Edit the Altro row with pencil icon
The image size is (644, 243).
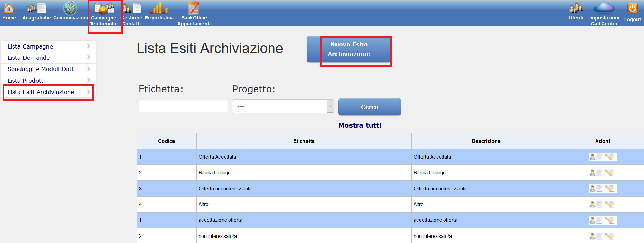610,204
